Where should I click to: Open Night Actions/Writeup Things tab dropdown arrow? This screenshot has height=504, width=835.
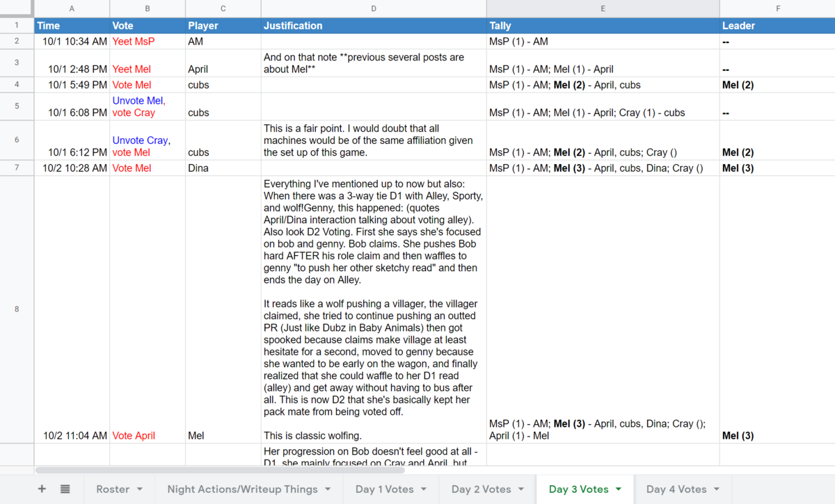click(328, 489)
